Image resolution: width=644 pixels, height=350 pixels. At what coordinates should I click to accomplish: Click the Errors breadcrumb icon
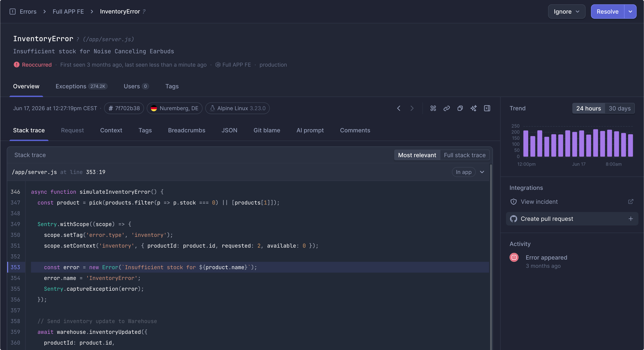[13, 11]
